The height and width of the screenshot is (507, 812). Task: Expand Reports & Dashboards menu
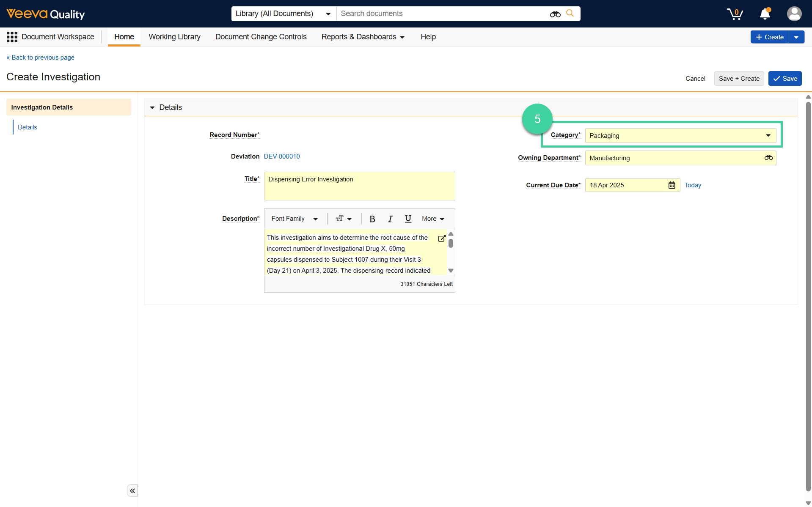coord(363,37)
